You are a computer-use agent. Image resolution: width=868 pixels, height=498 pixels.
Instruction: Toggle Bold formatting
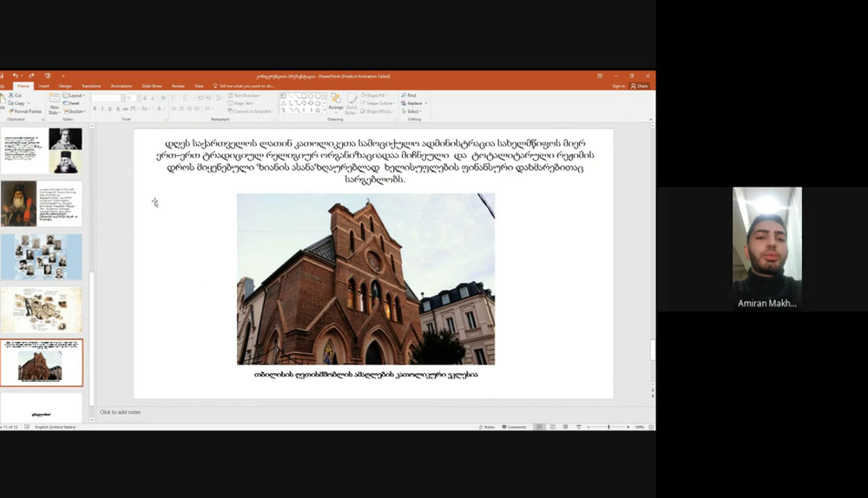point(95,109)
